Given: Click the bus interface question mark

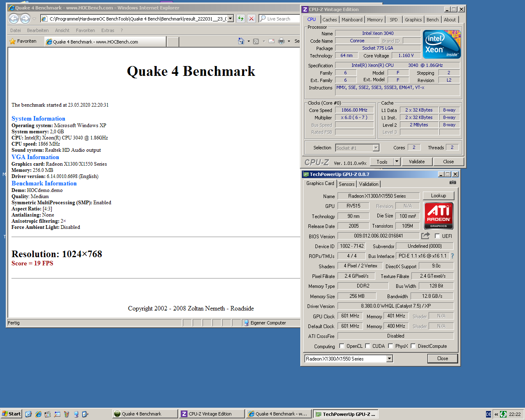Looking at the screenshot, I should coord(452,256).
